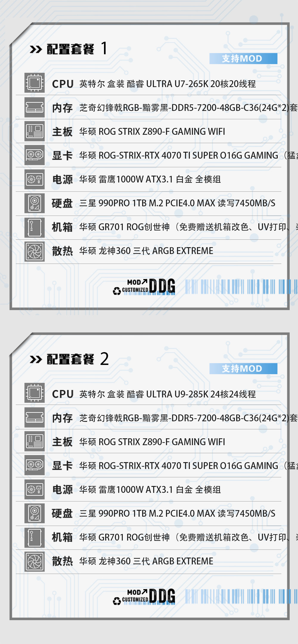This screenshot has height=644, width=298.
Task: Click the CPU chip icon in package 1
Action: click(35, 83)
